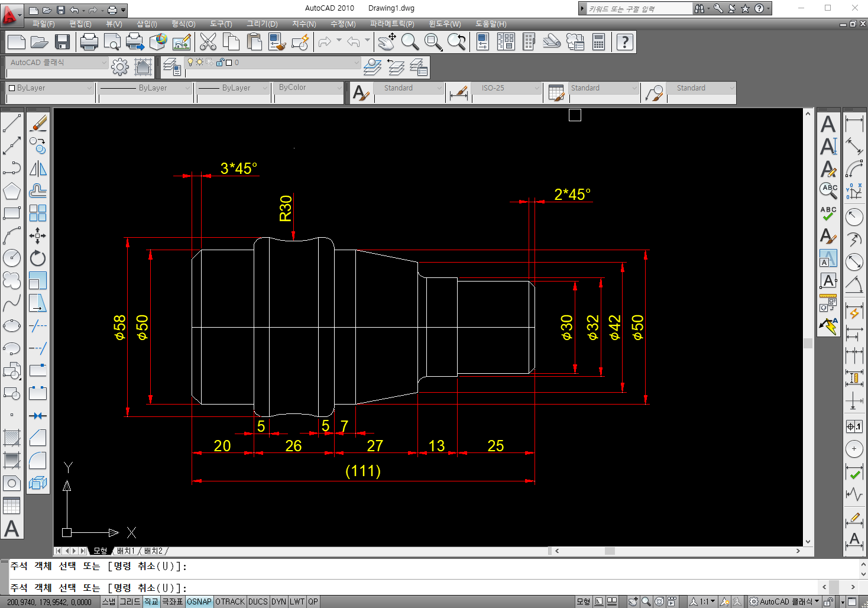Toggle OSNAP object snap

[199, 601]
